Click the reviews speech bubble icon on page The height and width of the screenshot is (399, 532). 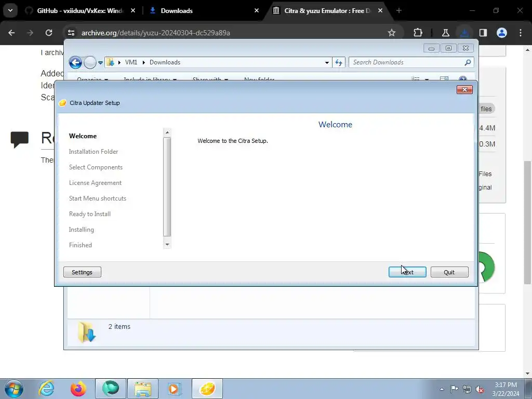point(19,139)
